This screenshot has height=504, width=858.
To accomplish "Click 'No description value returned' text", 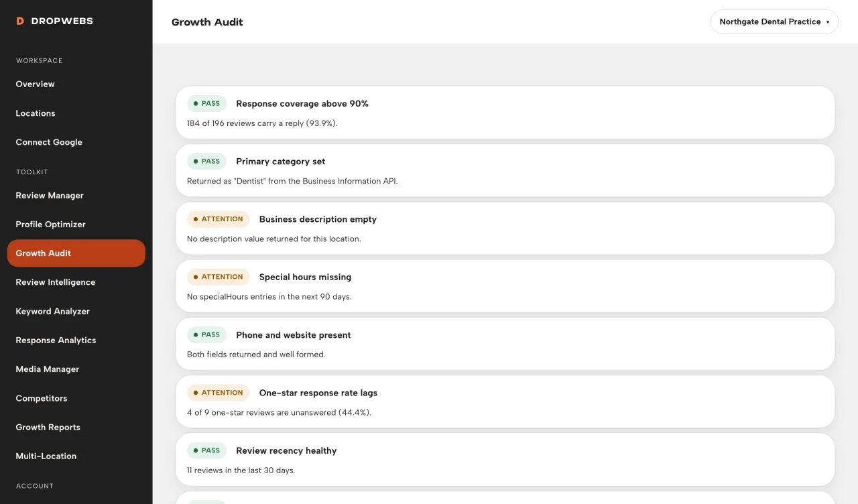I will tap(273, 239).
